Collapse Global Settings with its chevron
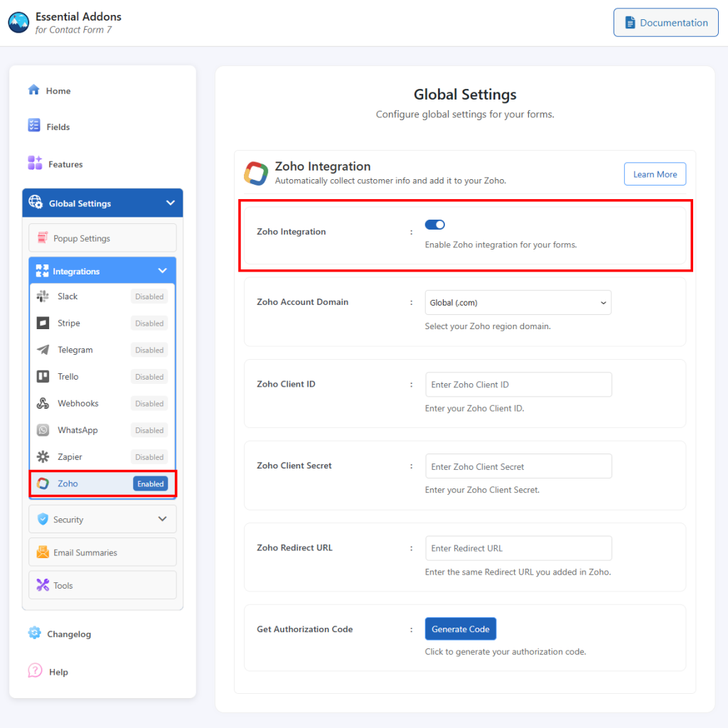 (171, 203)
